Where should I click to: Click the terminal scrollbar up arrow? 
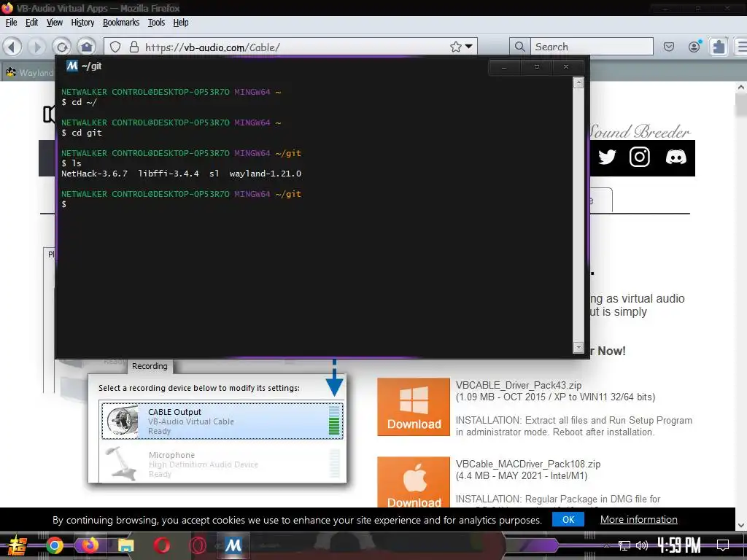pos(578,83)
